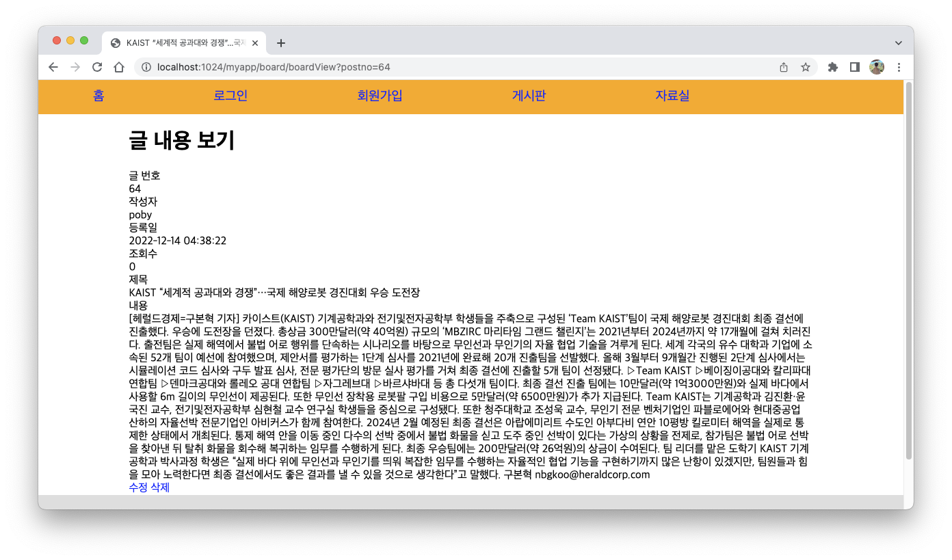The height and width of the screenshot is (560, 952).
Task: Click the 내용 label
Action: point(138,306)
